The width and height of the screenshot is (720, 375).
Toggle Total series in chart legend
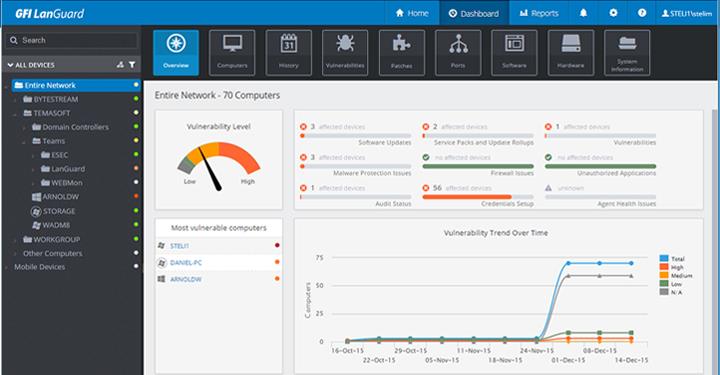[672, 259]
